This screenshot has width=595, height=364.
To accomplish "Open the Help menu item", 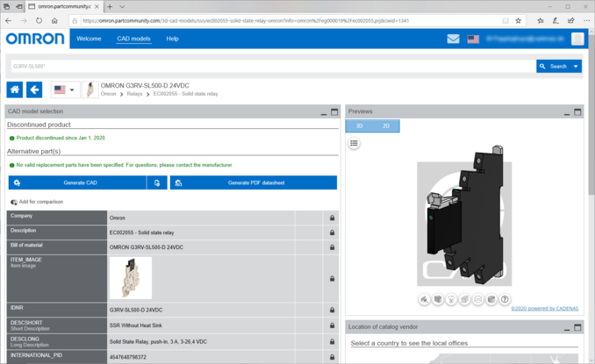I will [x=172, y=39].
